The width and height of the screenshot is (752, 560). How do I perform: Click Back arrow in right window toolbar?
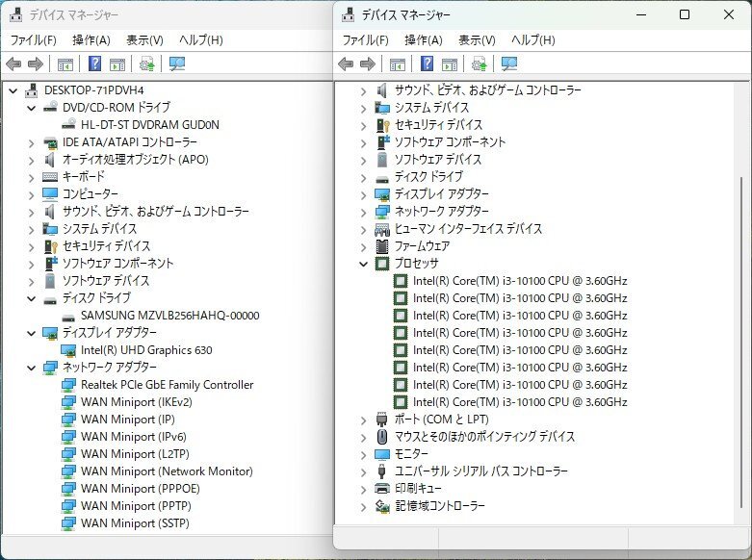click(x=346, y=64)
